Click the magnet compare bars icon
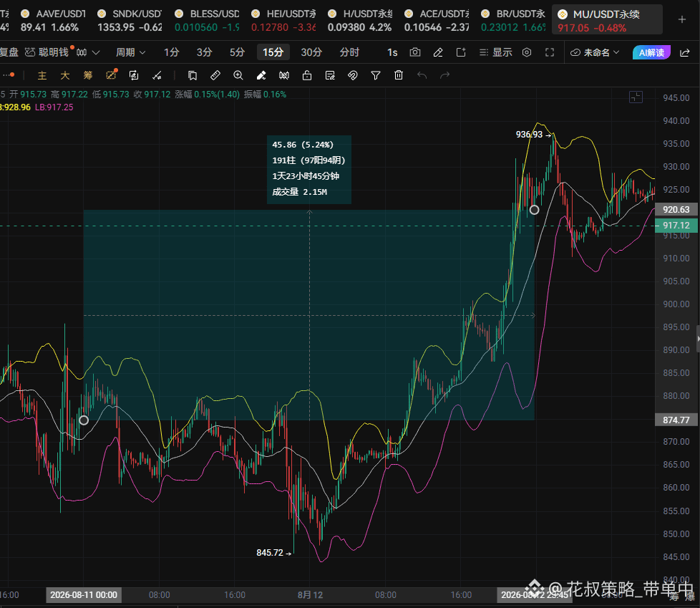 284,75
